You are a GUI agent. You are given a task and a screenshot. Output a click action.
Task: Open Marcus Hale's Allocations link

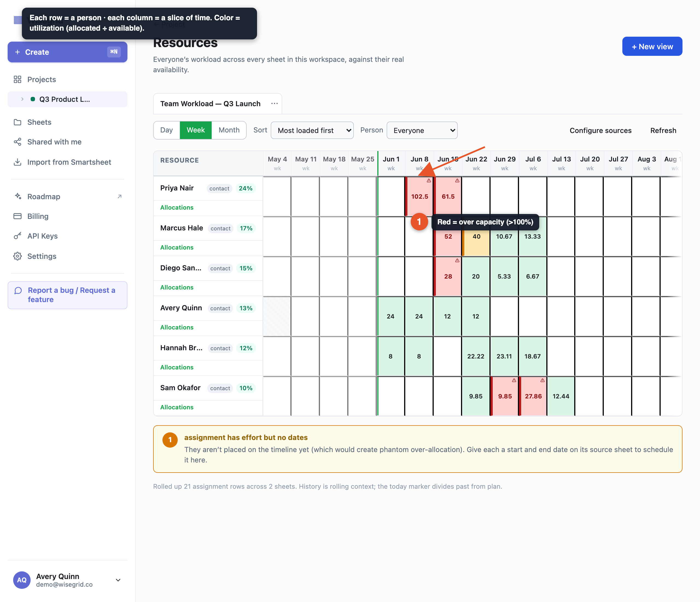(177, 247)
